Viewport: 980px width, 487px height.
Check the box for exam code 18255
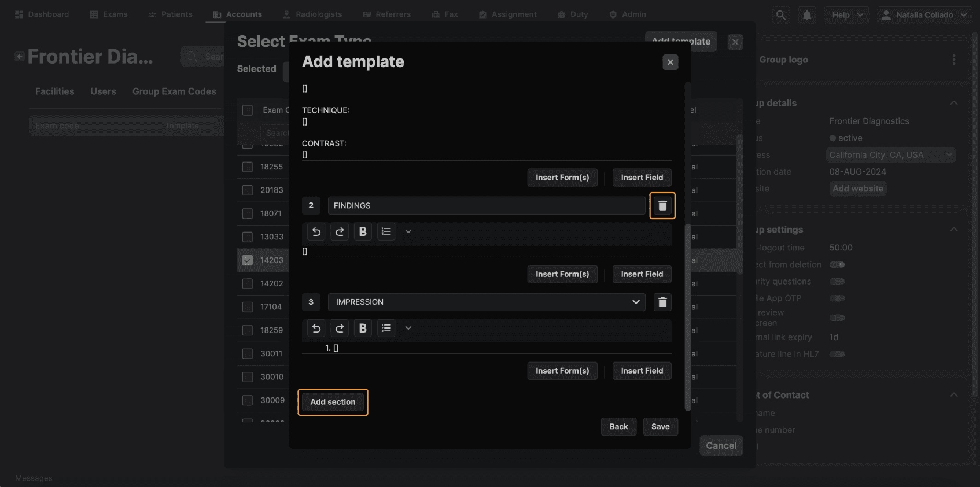click(x=248, y=167)
